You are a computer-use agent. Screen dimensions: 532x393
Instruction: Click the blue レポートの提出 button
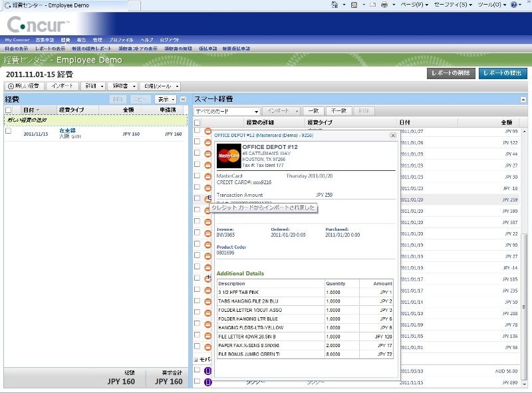[x=503, y=73]
